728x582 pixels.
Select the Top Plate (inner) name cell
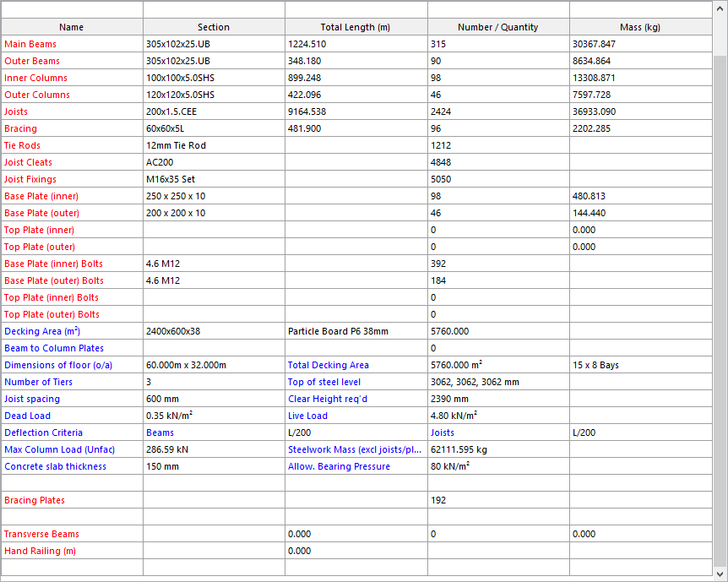click(x=72, y=230)
